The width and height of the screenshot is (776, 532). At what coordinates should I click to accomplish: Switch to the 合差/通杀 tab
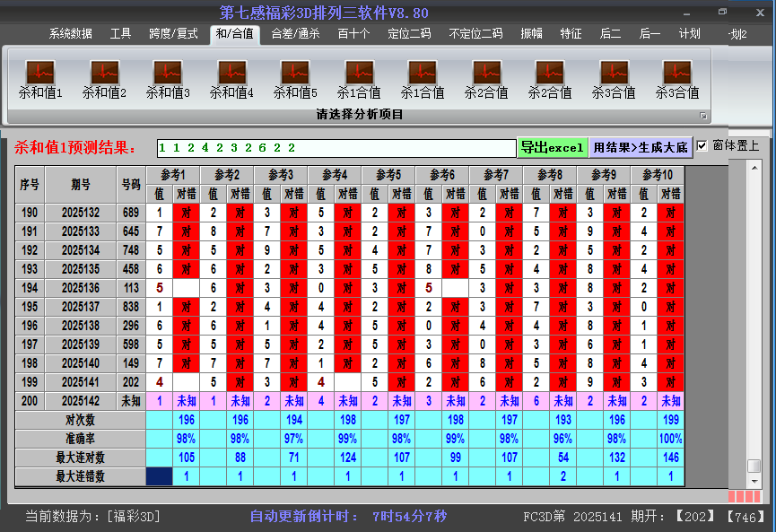click(x=295, y=34)
